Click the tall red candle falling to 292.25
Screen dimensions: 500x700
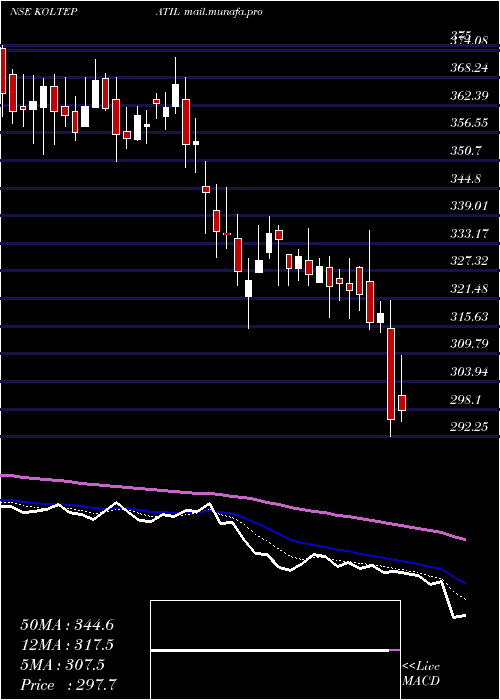coord(391,374)
